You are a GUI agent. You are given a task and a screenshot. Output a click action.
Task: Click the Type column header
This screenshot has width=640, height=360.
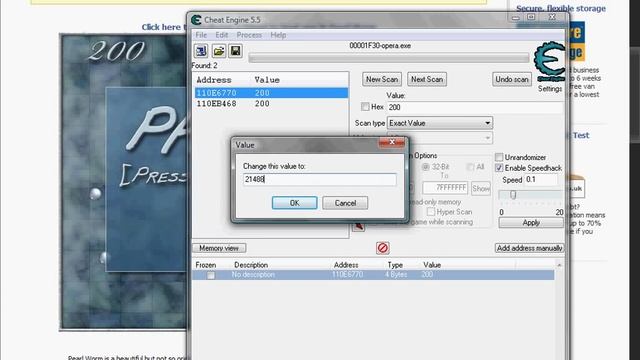(x=395, y=265)
